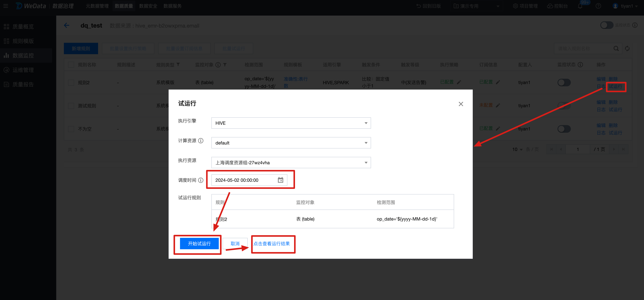Click the info icon next to 计算资源
Image resolution: width=644 pixels, height=300 pixels.
click(201, 141)
